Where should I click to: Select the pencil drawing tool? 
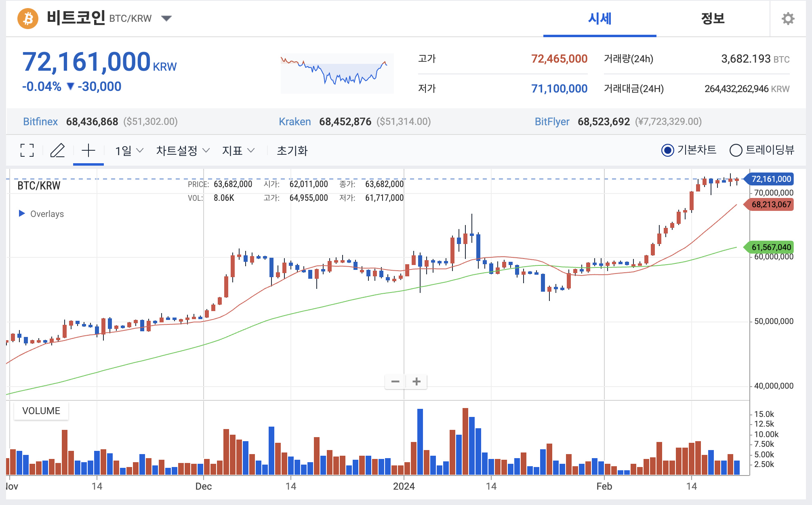click(x=57, y=150)
